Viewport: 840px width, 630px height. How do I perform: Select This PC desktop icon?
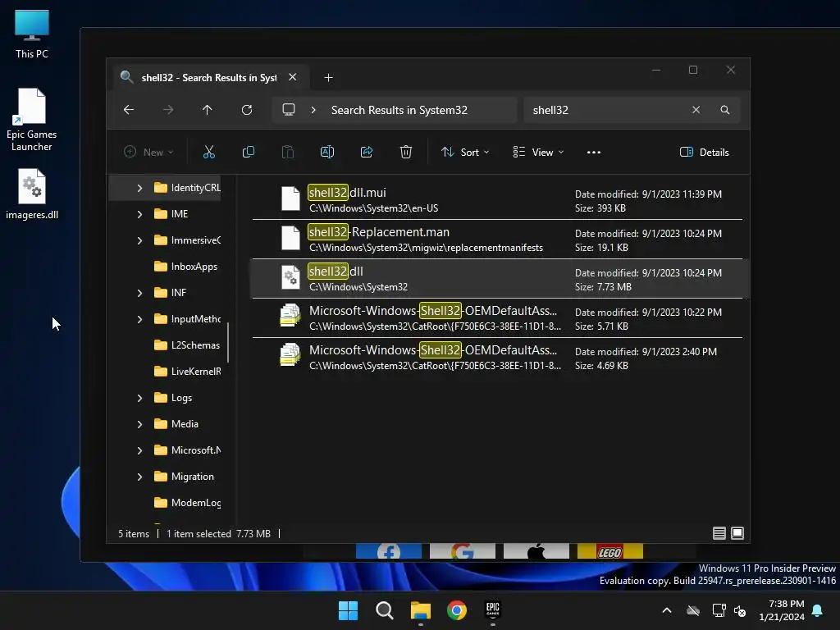point(32,34)
